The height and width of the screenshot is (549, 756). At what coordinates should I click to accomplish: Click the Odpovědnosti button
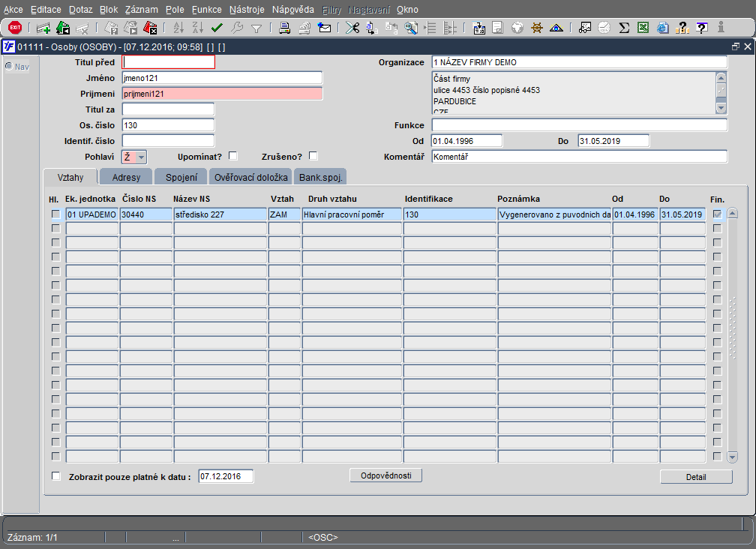385,475
